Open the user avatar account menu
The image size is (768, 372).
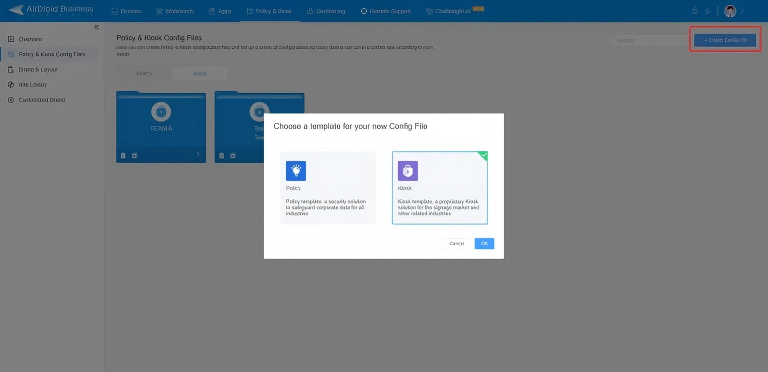point(730,11)
